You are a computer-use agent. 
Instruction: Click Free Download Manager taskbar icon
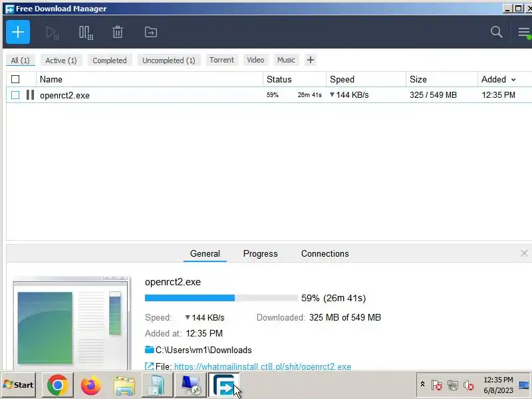click(x=224, y=385)
